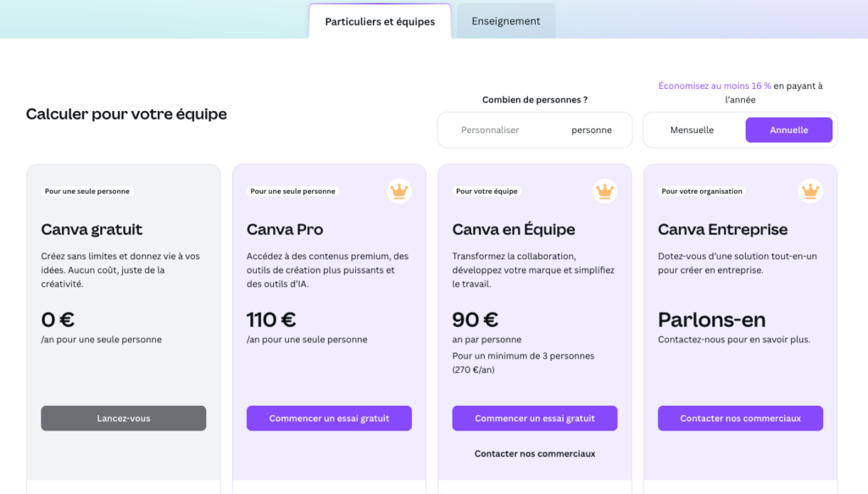
Task: Click the Canva gratuit heading
Action: pyautogui.click(x=92, y=229)
